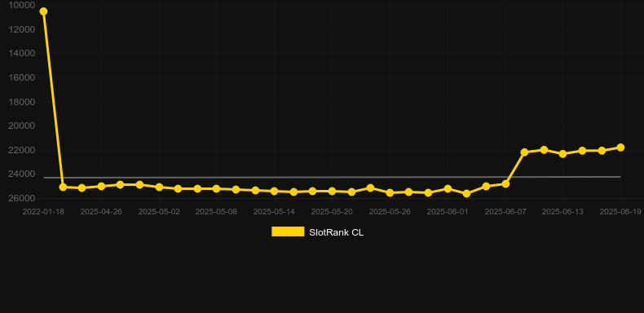Select the data point above 2025-05-02
The height and width of the screenshot is (313, 644).
pyautogui.click(x=159, y=187)
